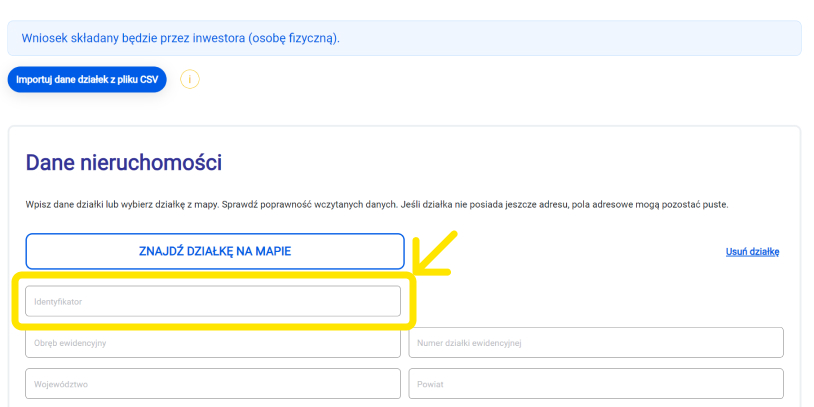The height and width of the screenshot is (407, 814).
Task: Click the info icon beside the CSV import button
Action: (190, 79)
